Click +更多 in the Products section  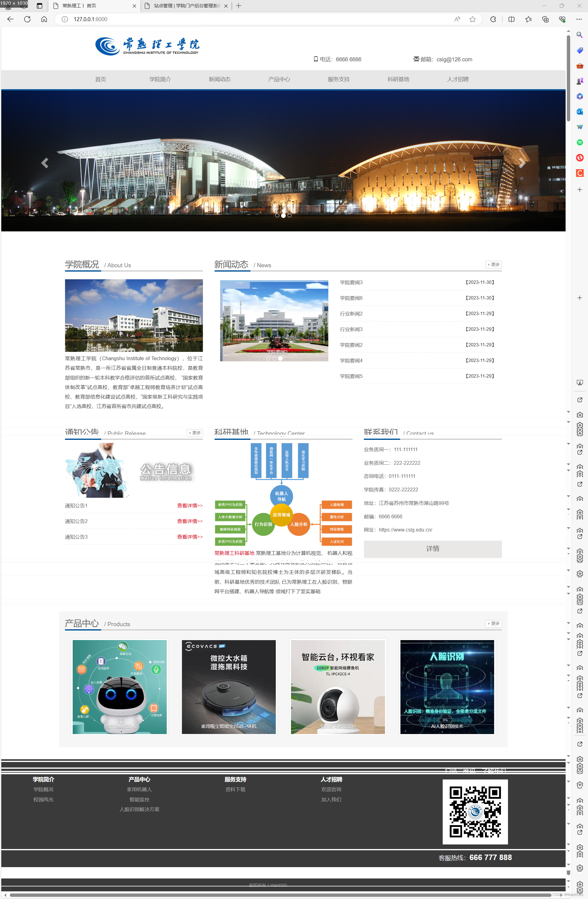(494, 623)
